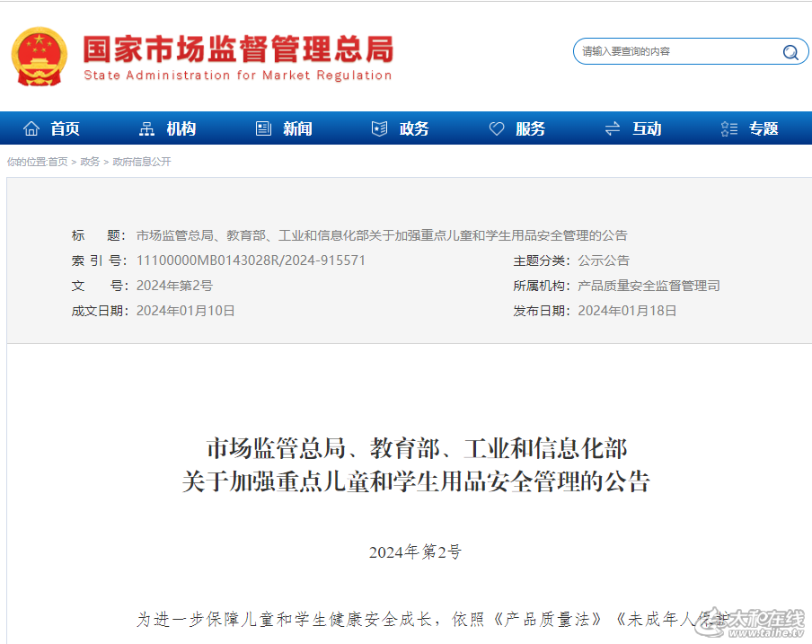Screen dimensions: 812x644
Task: Open the 互动 navigation menu
Action: coord(648,128)
